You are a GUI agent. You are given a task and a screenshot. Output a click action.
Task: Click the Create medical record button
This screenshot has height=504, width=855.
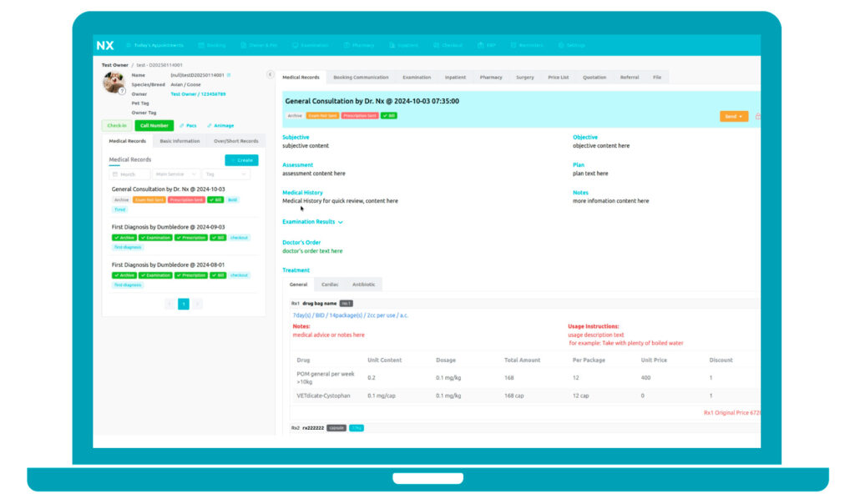click(241, 160)
